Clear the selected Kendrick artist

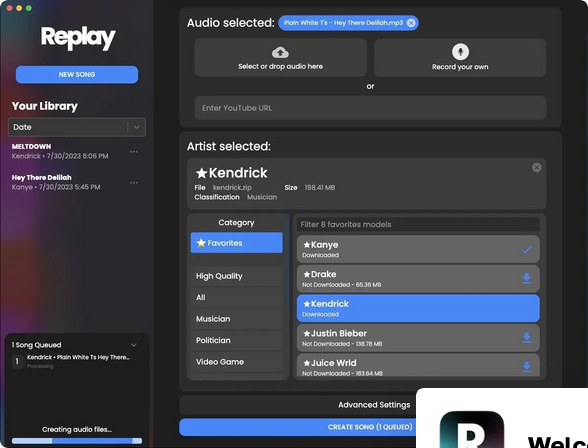[x=537, y=168]
